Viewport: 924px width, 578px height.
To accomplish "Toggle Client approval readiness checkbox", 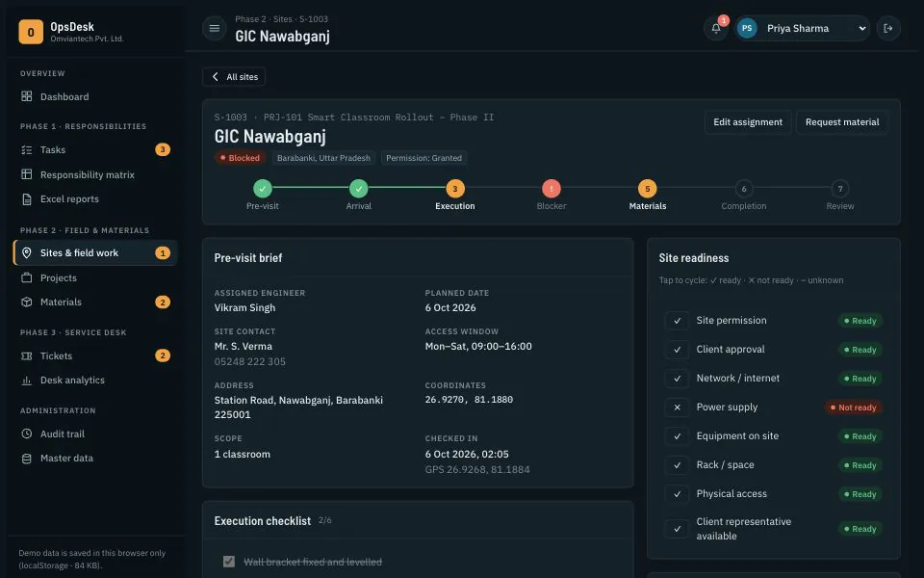I will coord(677,350).
